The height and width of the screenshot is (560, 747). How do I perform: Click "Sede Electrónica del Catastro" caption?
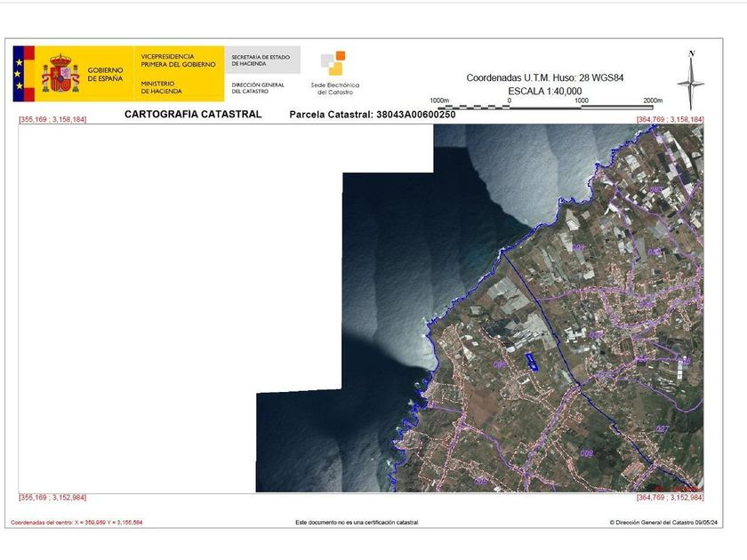335,89
